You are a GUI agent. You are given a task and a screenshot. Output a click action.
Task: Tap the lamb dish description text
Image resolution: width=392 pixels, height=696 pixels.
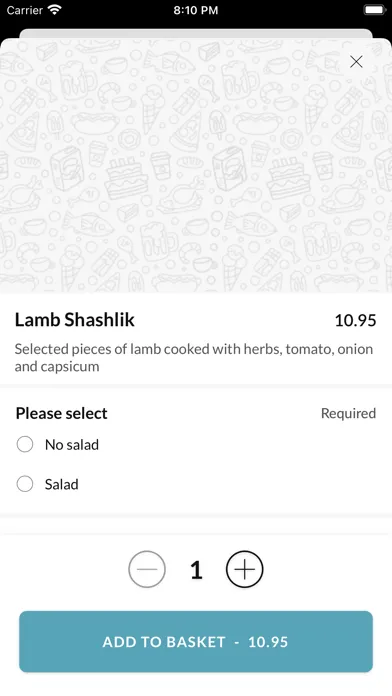pos(194,358)
